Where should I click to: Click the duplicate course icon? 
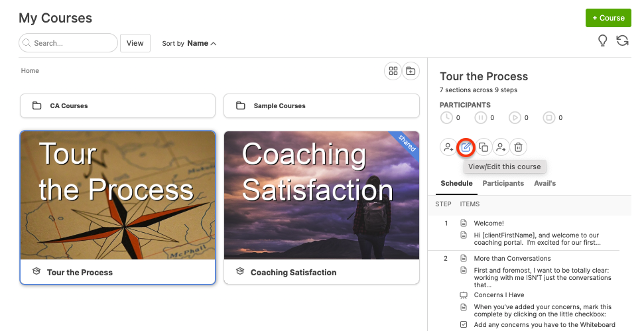[483, 147]
